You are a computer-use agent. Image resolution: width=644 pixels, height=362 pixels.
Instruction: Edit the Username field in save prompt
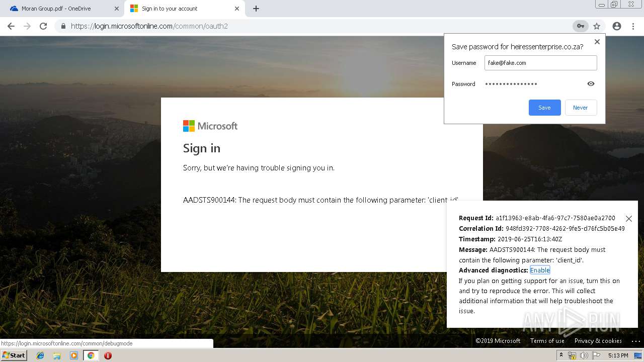[x=540, y=63]
